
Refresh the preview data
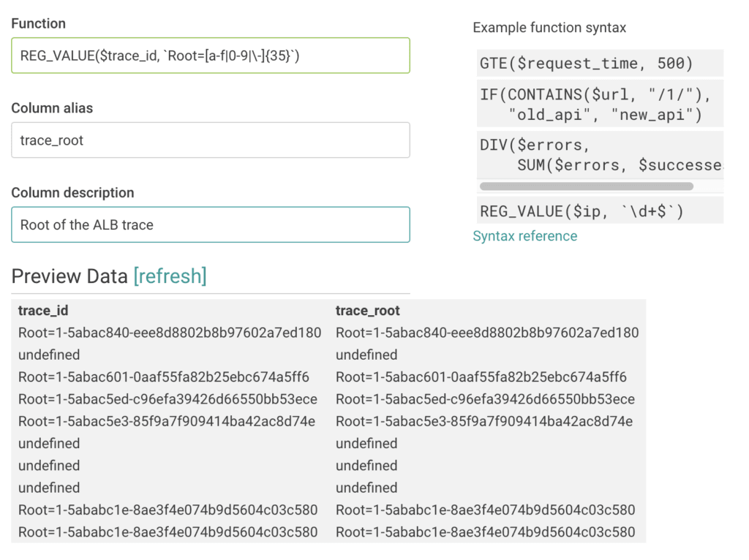click(170, 276)
